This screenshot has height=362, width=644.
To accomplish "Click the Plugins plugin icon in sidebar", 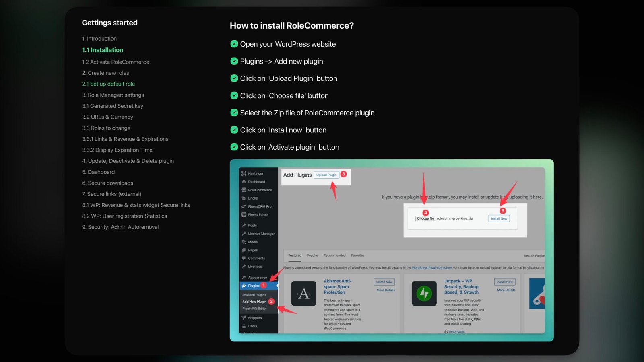I will [244, 285].
